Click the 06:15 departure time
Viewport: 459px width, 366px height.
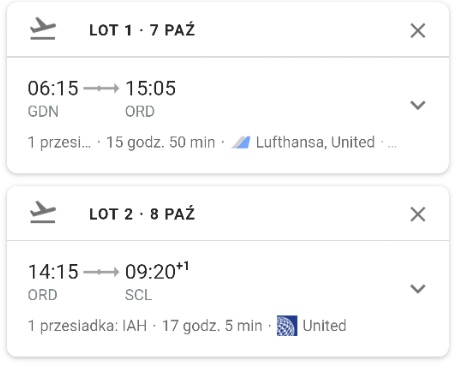coord(53,88)
